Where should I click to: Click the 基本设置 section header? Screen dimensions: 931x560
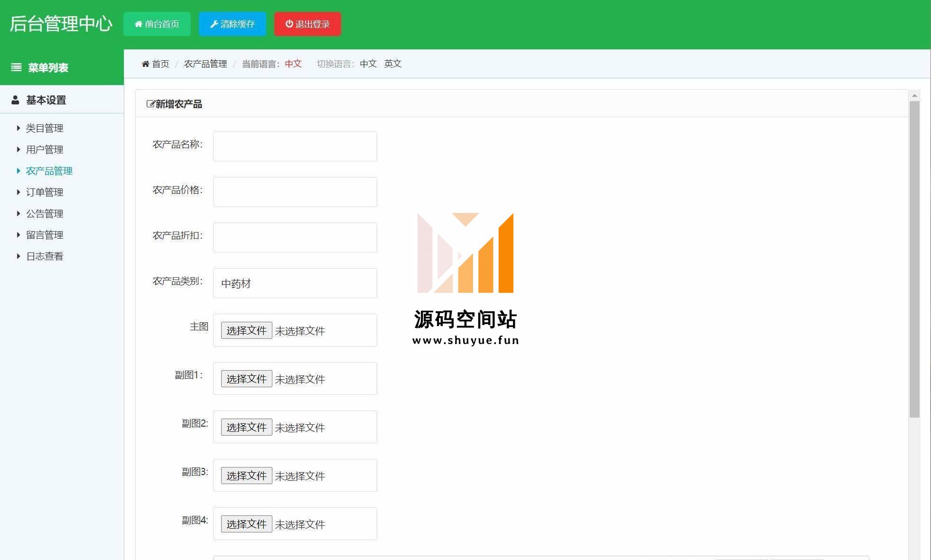pos(62,100)
